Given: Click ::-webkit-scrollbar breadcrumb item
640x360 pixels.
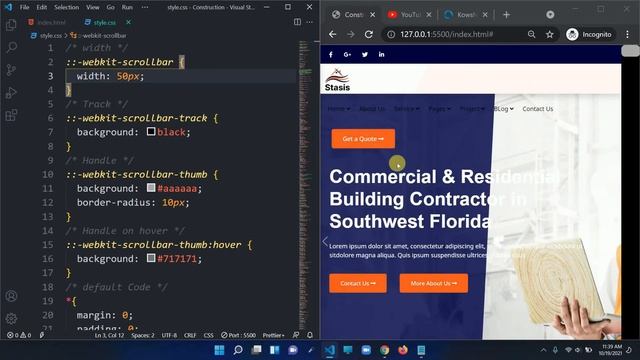Looking at the screenshot, I should (x=98, y=36).
